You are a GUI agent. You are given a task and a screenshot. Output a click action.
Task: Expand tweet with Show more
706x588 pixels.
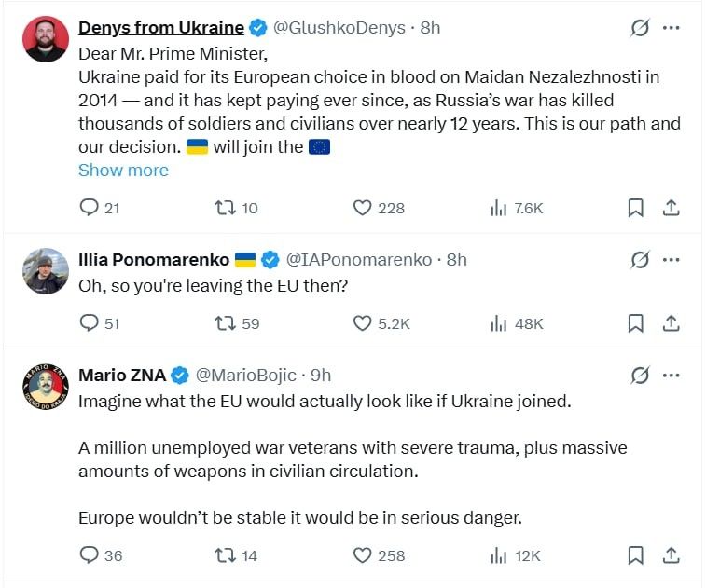(x=123, y=171)
